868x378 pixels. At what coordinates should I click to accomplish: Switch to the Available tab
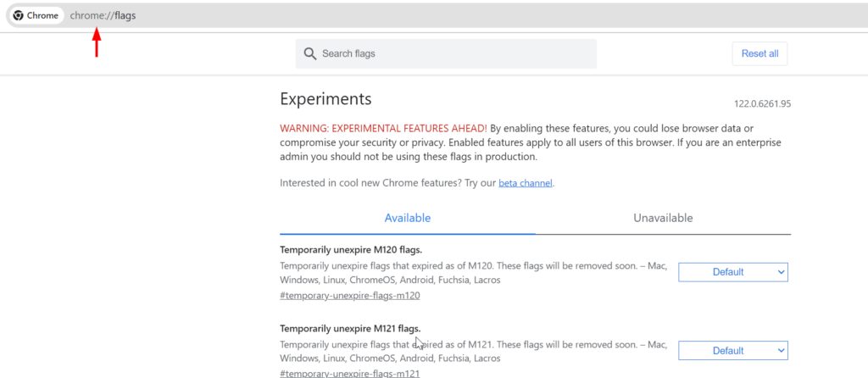click(x=408, y=218)
